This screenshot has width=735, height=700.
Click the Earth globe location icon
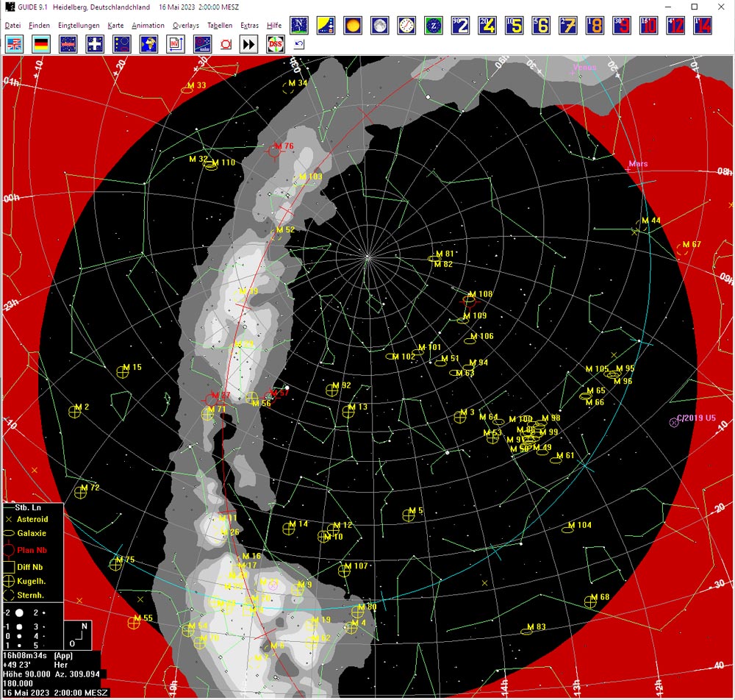click(148, 45)
